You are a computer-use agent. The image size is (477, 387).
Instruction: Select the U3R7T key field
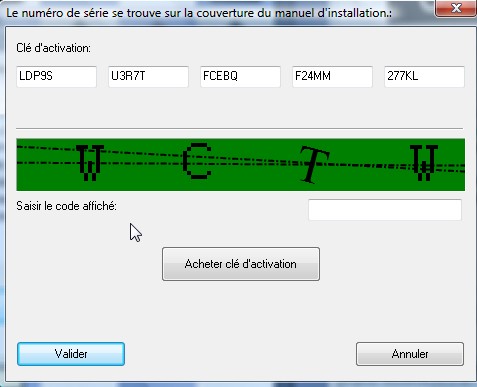point(148,77)
